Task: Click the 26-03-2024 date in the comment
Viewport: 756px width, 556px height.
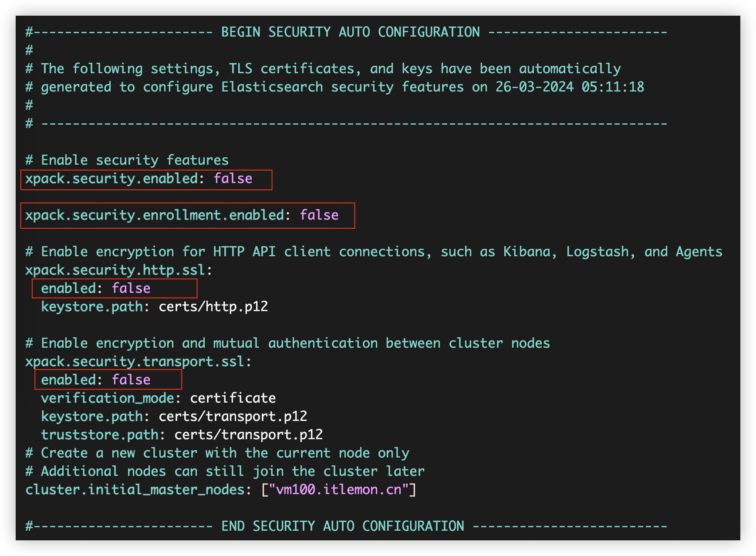Action: (535, 87)
